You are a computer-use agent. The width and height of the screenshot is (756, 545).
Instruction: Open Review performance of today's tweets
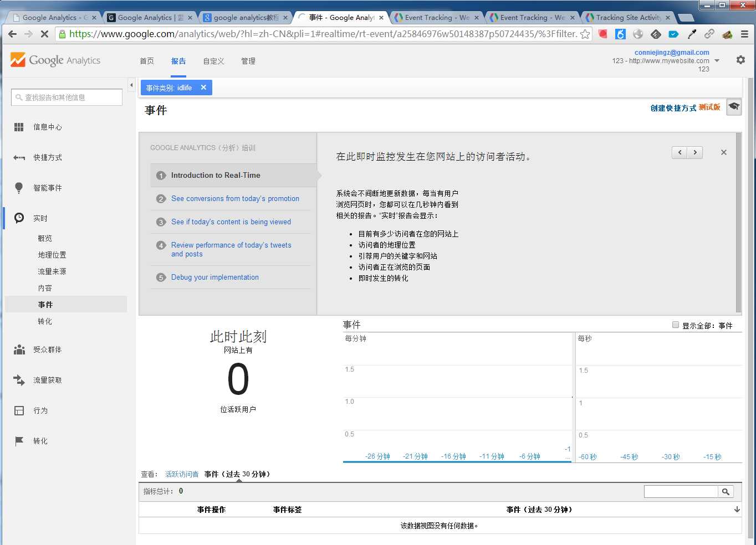click(231, 249)
